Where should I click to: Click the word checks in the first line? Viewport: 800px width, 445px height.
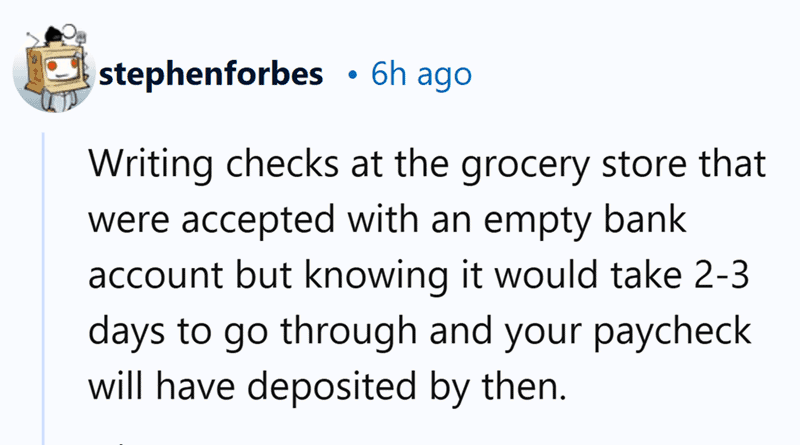coord(282,164)
